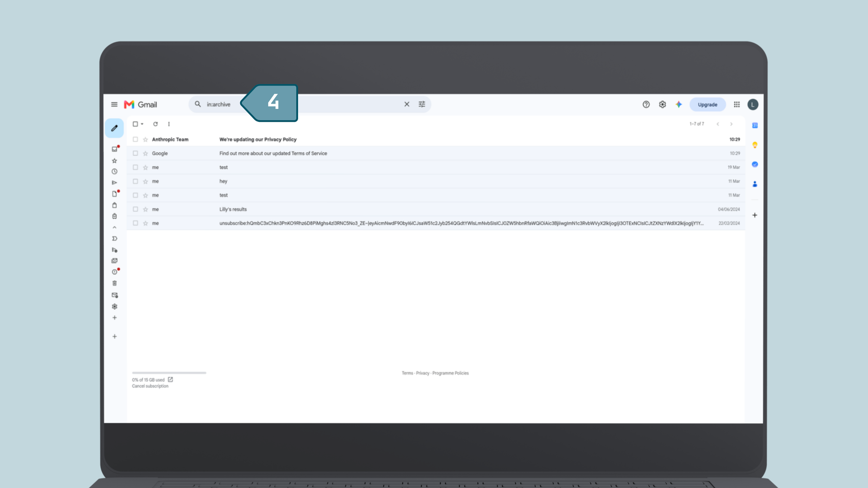Open the All Mail stacked envelope icon

pyautogui.click(x=114, y=261)
